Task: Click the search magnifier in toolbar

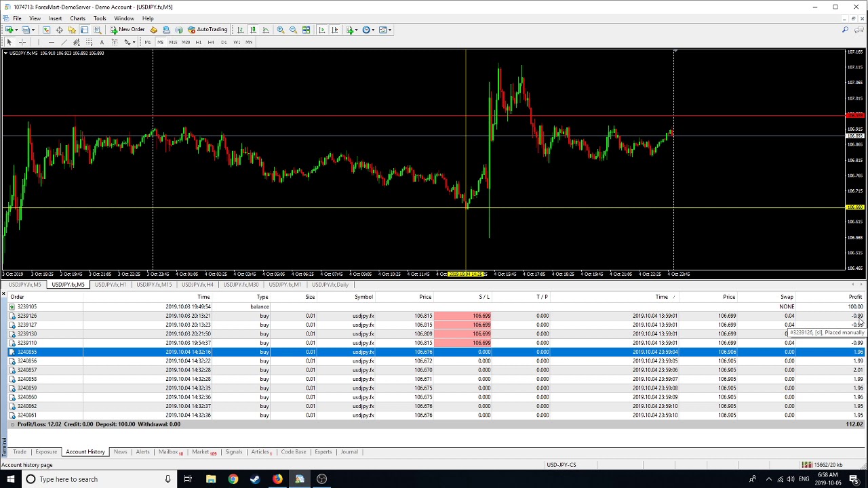Action: 845,30
